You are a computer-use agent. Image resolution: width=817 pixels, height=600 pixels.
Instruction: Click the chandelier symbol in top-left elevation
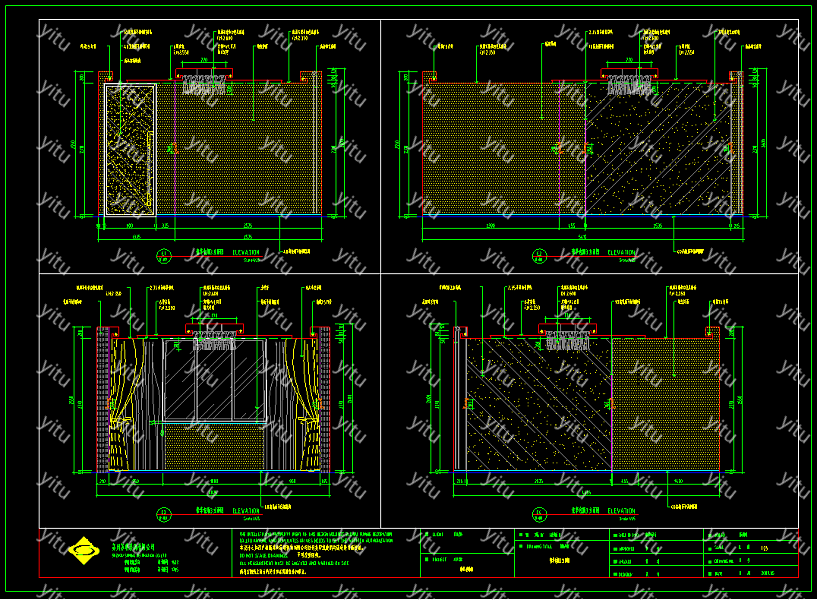203,85
